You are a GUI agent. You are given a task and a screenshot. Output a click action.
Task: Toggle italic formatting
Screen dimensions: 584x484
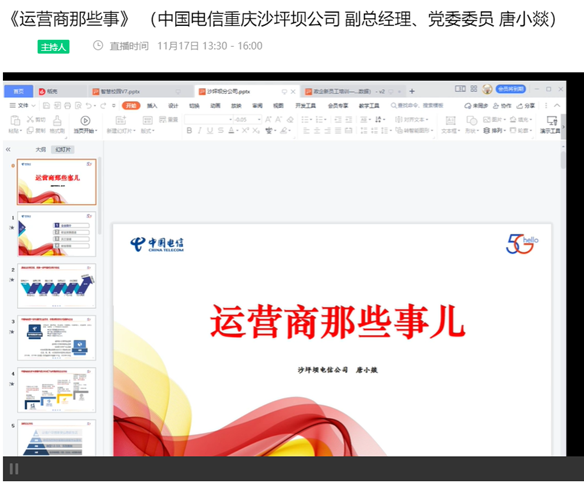pos(200,130)
